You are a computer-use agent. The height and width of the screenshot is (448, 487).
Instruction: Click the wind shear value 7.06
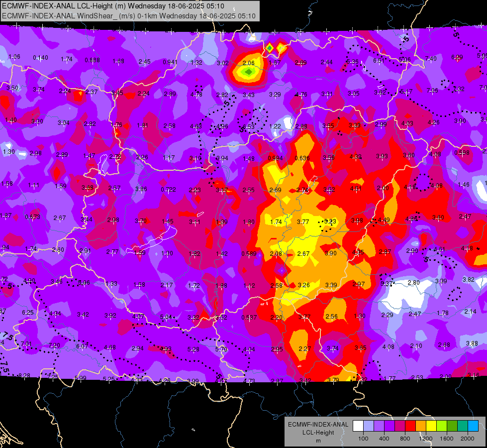(432, 91)
